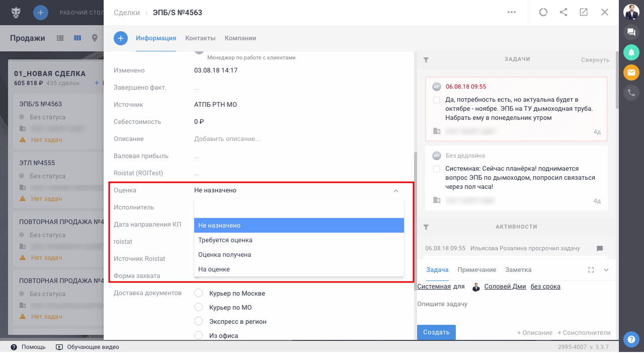Select 'Экспресс в регион' radio button
This screenshot has height=353, width=644.
[x=199, y=321]
